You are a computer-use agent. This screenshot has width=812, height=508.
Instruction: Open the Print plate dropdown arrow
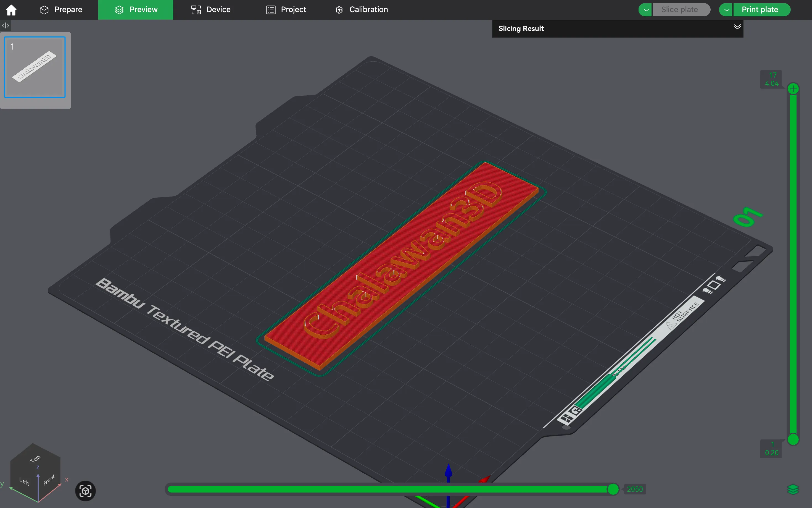pyautogui.click(x=726, y=10)
